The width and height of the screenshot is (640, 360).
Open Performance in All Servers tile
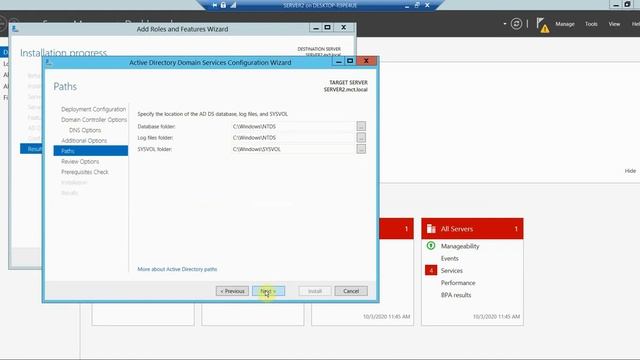pyautogui.click(x=458, y=283)
